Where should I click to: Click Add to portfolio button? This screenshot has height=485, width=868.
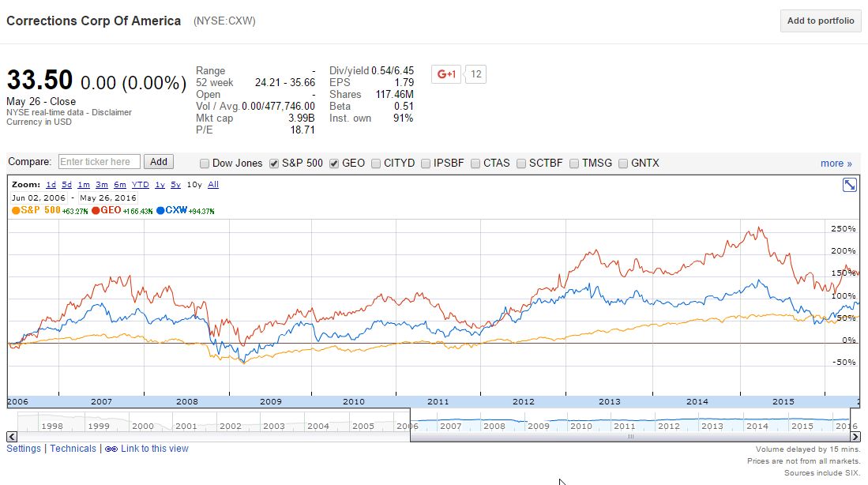pyautogui.click(x=821, y=21)
